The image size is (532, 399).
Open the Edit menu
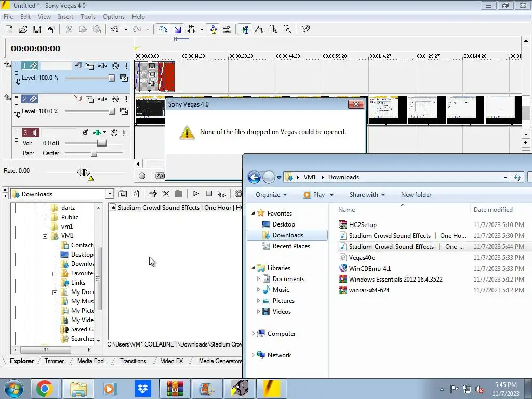click(x=25, y=16)
